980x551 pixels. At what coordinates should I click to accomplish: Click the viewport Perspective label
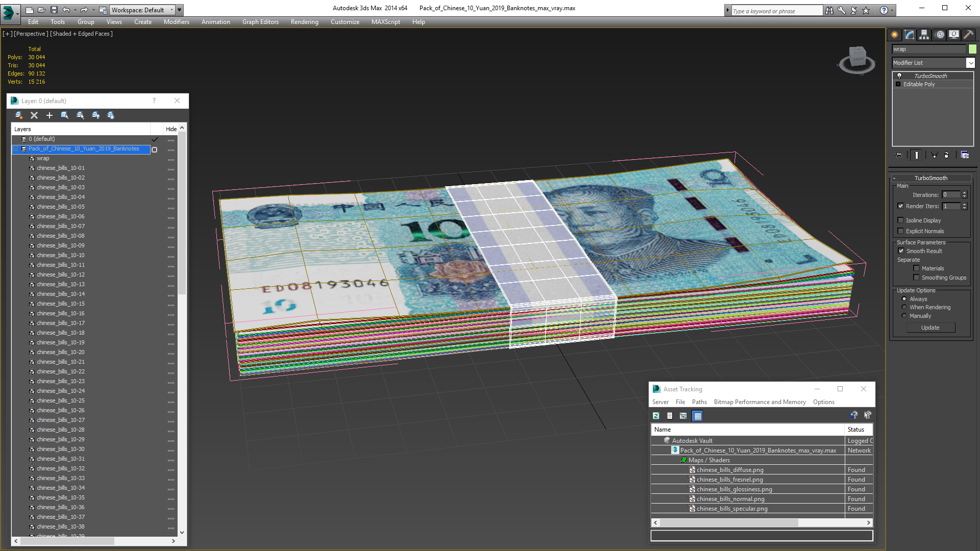click(31, 34)
